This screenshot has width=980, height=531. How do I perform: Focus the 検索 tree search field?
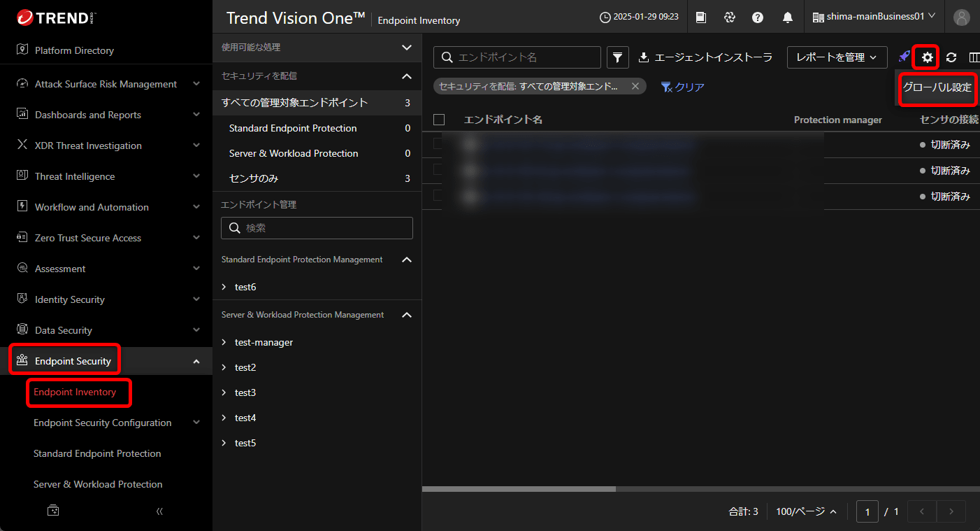[x=317, y=228]
